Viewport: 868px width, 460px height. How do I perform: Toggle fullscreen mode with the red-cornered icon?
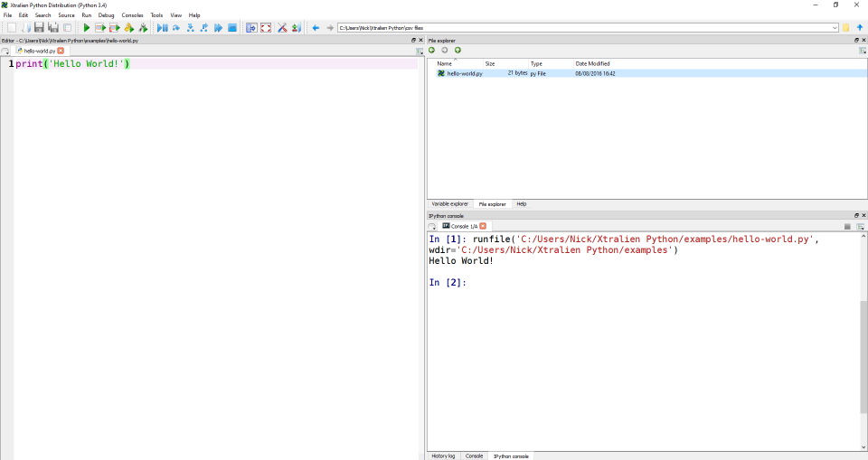pos(266,28)
